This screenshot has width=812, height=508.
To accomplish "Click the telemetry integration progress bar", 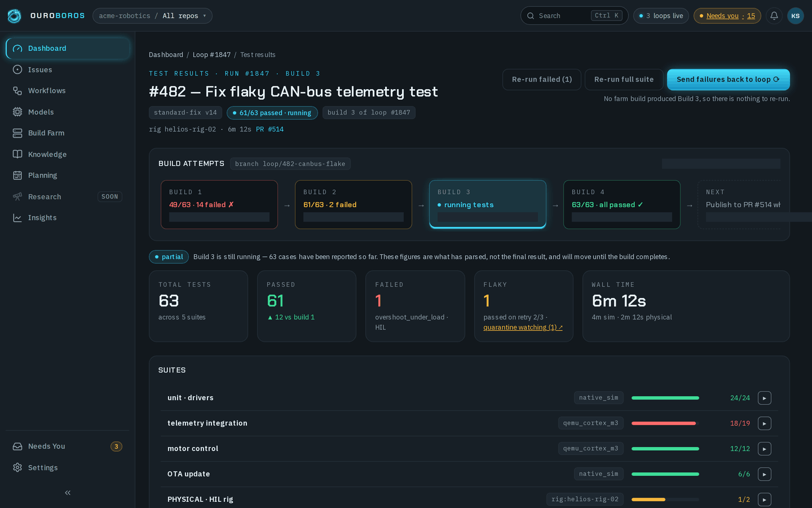I will (665, 423).
